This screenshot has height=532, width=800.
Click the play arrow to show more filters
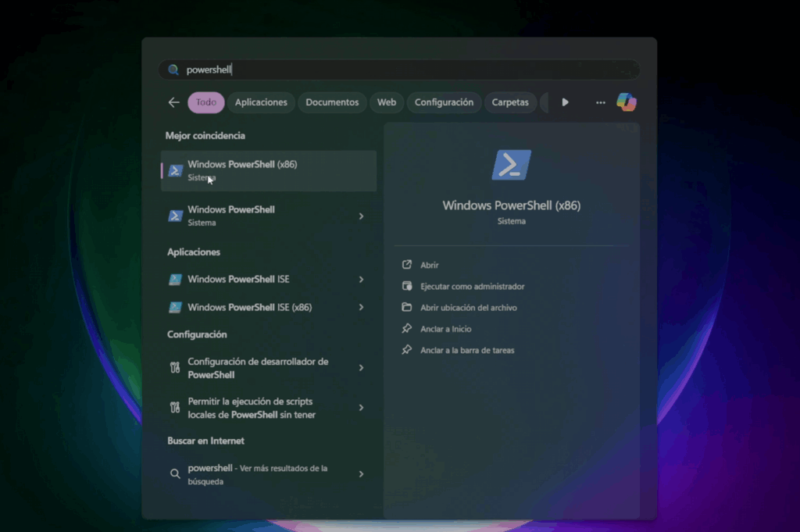pyautogui.click(x=565, y=102)
